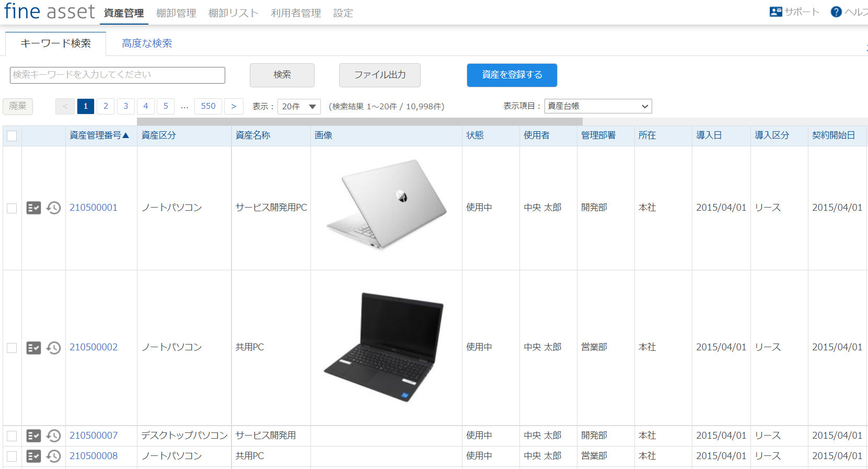868x469 pixels.
Task: Open inventory check icon for asset 210500008
Action: pyautogui.click(x=33, y=456)
